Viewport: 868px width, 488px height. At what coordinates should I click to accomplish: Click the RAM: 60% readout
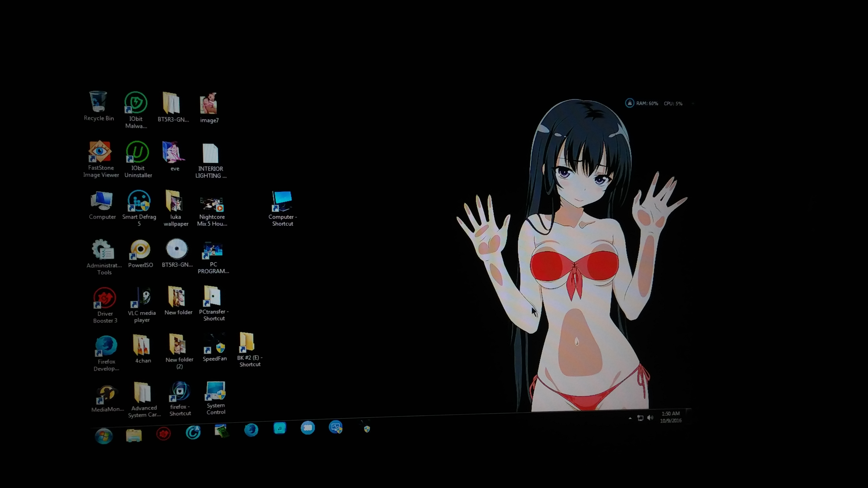click(x=647, y=103)
